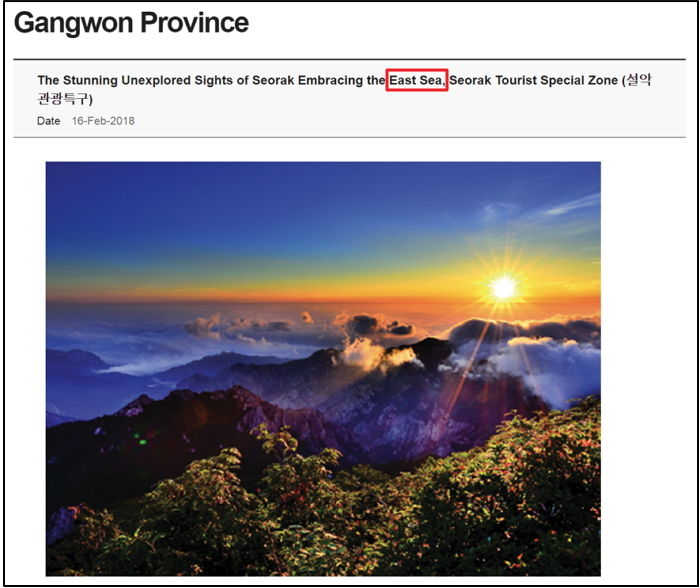Click the dark cloud left of the sun
The width and height of the screenshot is (700, 588).
click(379, 326)
